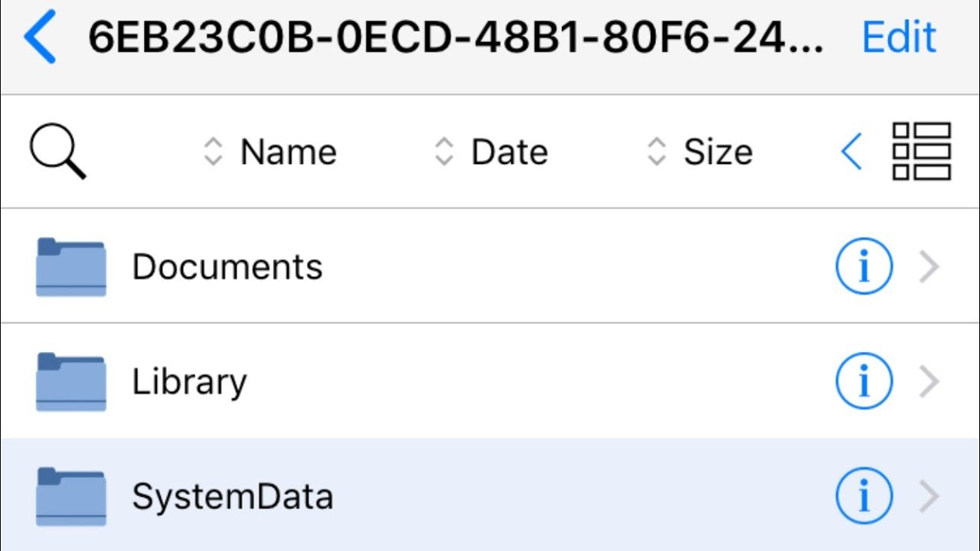Sort files by Size

point(700,152)
